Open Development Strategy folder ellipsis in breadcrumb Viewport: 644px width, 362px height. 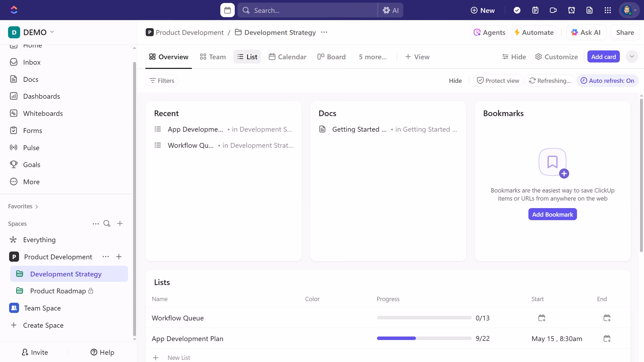click(x=324, y=32)
